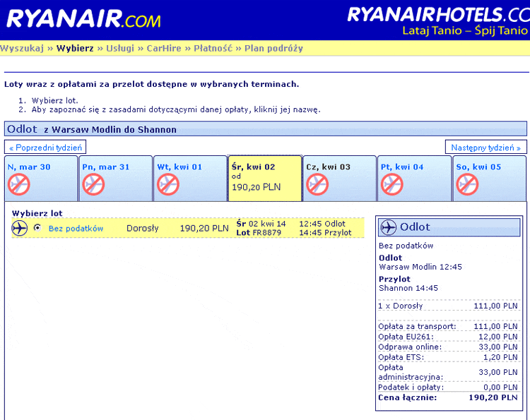Click the Shannon 14:45 summary text

point(408,288)
